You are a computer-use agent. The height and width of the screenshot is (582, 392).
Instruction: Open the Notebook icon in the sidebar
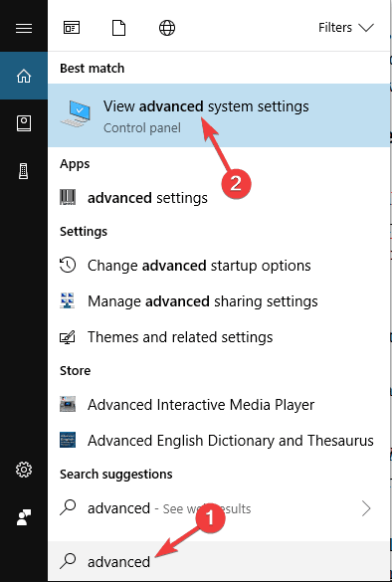tap(24, 123)
